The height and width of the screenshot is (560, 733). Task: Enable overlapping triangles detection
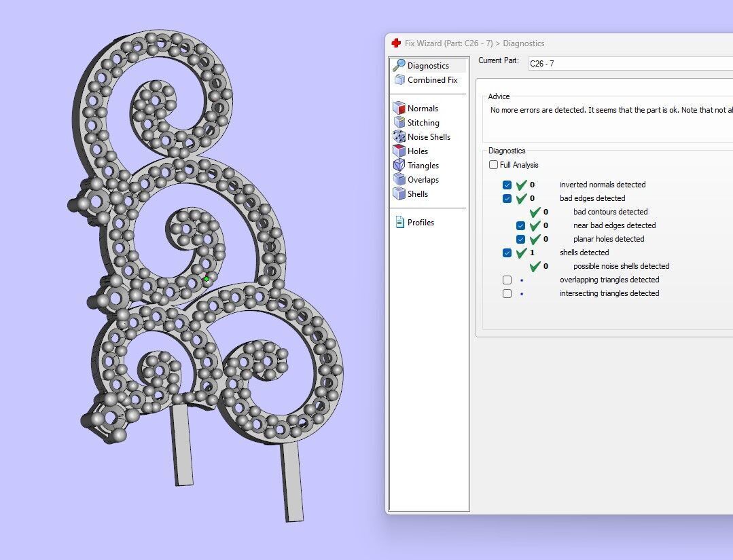(507, 280)
